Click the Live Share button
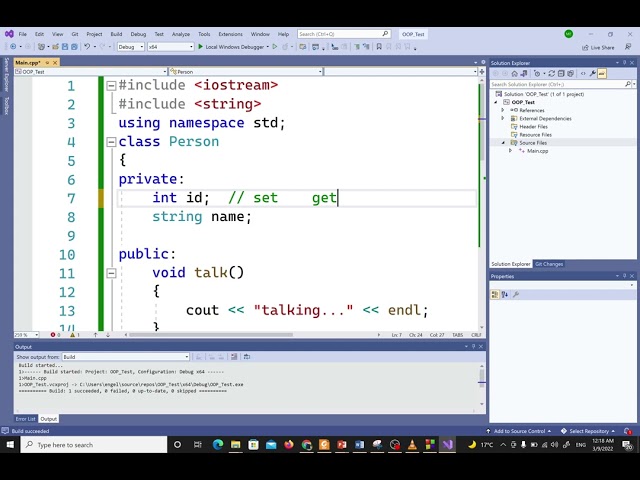This screenshot has height=480, width=640. coord(598,47)
